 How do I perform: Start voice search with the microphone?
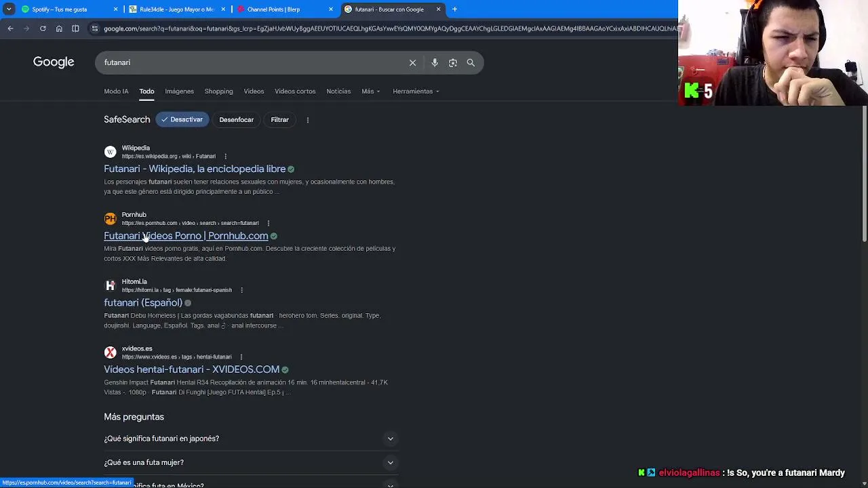click(435, 62)
